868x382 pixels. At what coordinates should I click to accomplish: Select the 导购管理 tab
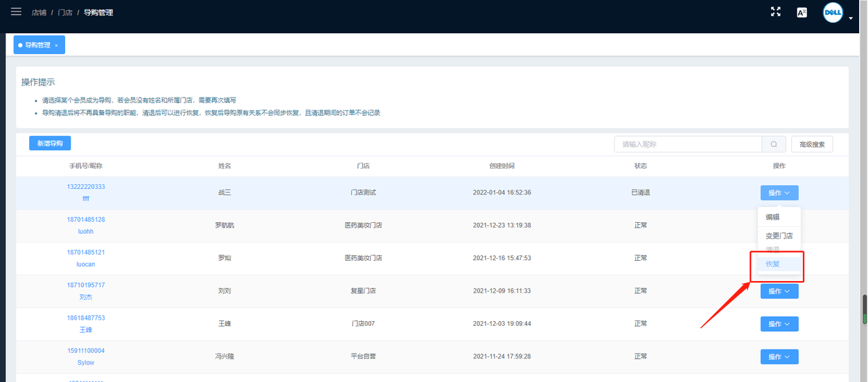pyautogui.click(x=39, y=45)
